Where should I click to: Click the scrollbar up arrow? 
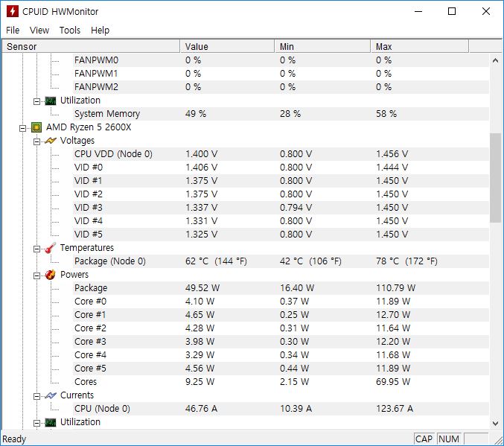pyautogui.click(x=495, y=60)
